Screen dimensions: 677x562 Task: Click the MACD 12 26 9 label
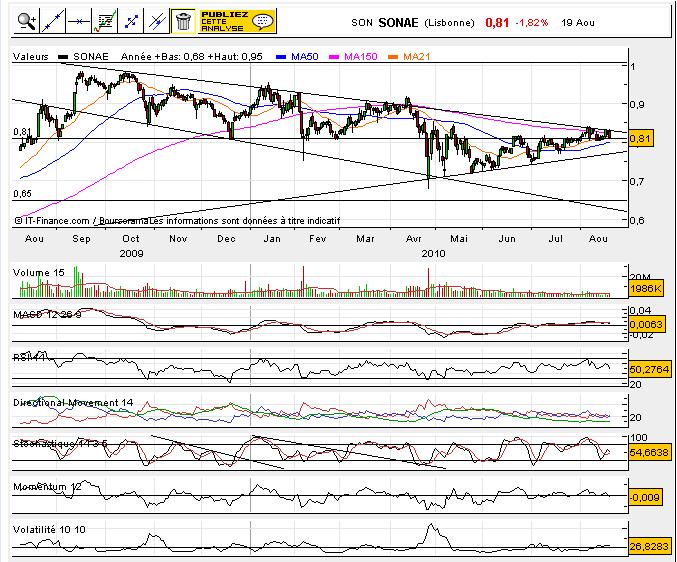coord(47,314)
